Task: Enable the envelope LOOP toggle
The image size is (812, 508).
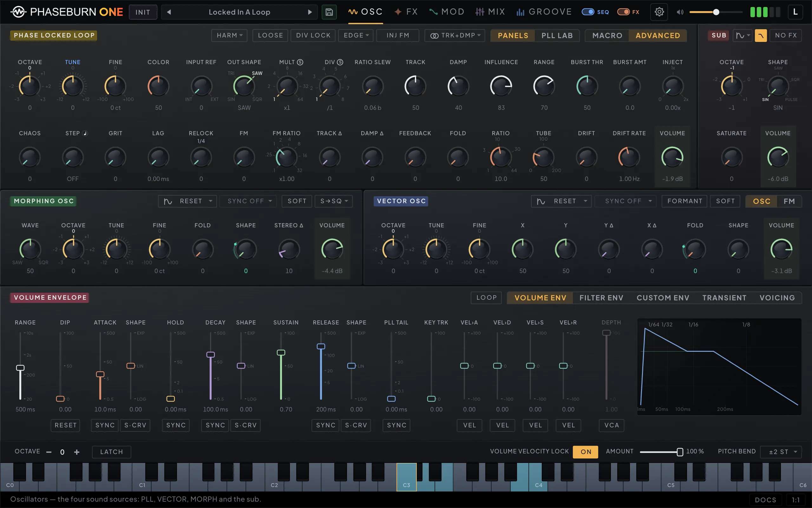Action: [486, 298]
